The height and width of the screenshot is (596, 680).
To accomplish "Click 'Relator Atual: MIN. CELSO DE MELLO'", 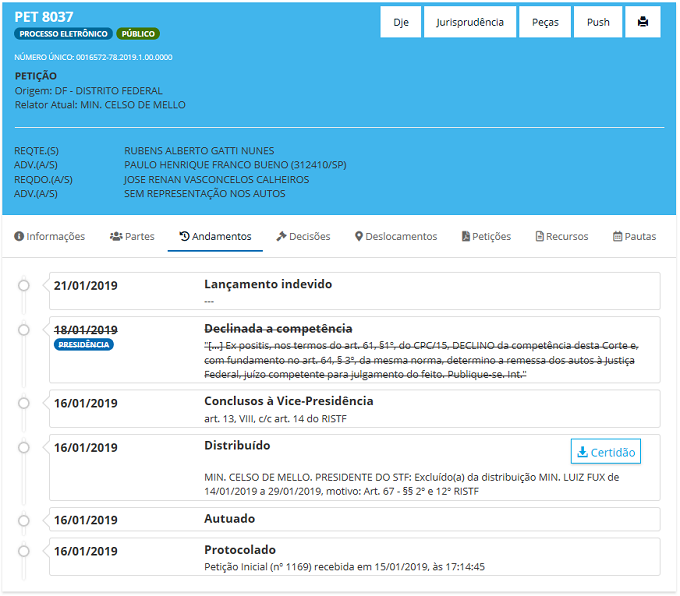I will pyautogui.click(x=100, y=105).
